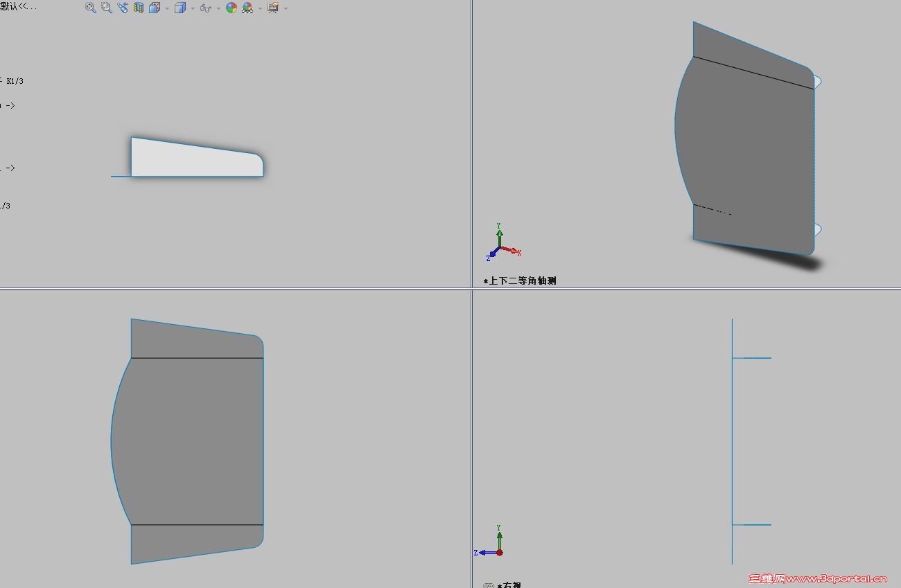Click the View Settings monitor icon
Image resolution: width=901 pixels, height=588 pixels.
pyautogui.click(x=273, y=8)
